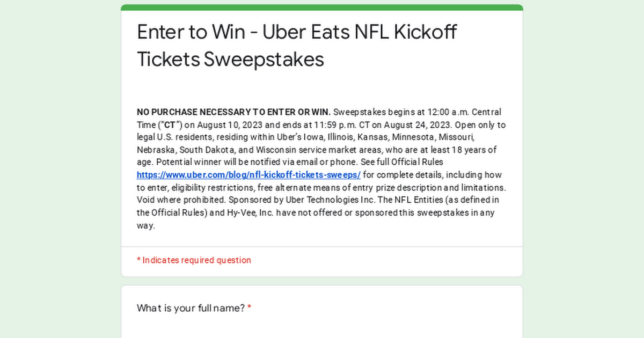
Task: Open the uber.com nfl-kickoff-tickets-sweeps rules link
Action: 248,175
